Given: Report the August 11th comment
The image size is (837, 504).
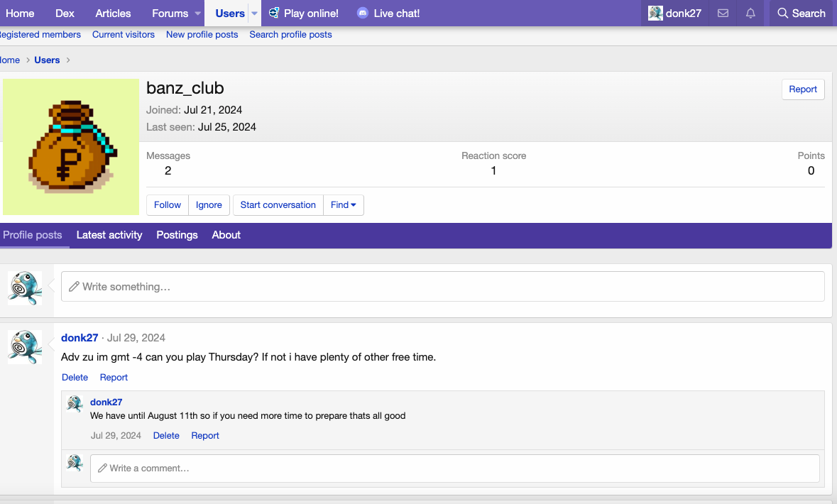Looking at the screenshot, I should coord(205,435).
